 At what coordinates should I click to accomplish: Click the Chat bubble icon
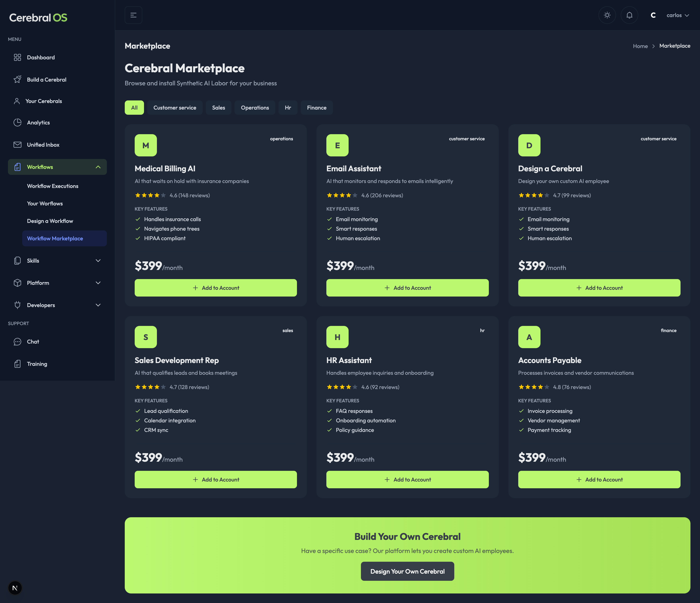17,342
